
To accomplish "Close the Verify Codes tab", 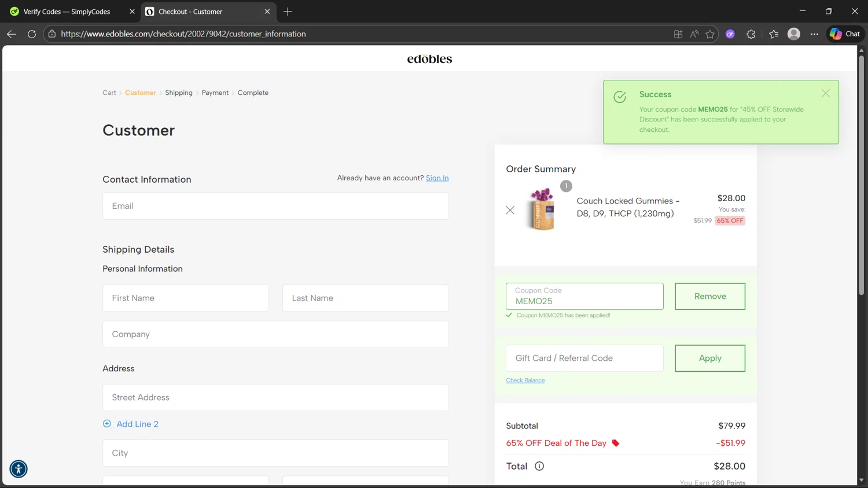I will click(x=132, y=12).
